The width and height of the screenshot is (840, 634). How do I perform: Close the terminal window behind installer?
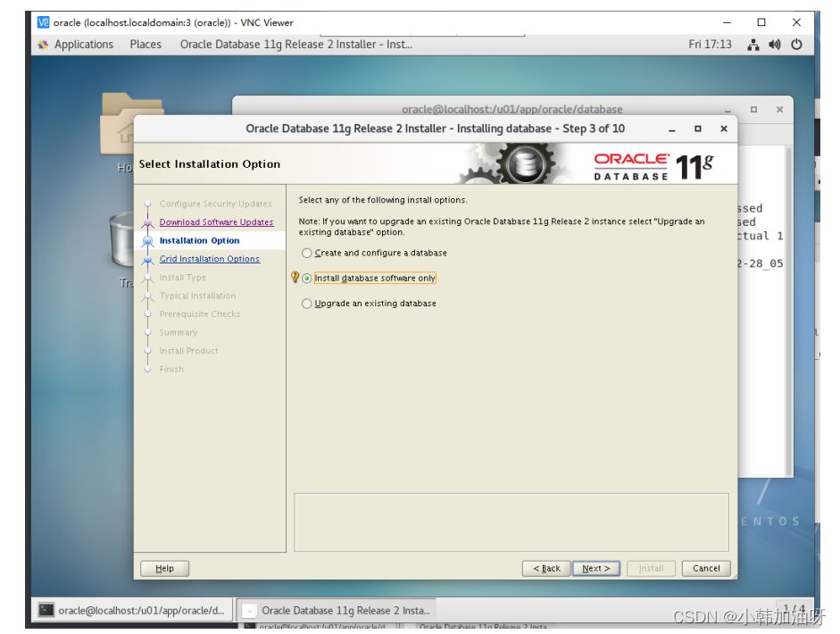coord(779,109)
